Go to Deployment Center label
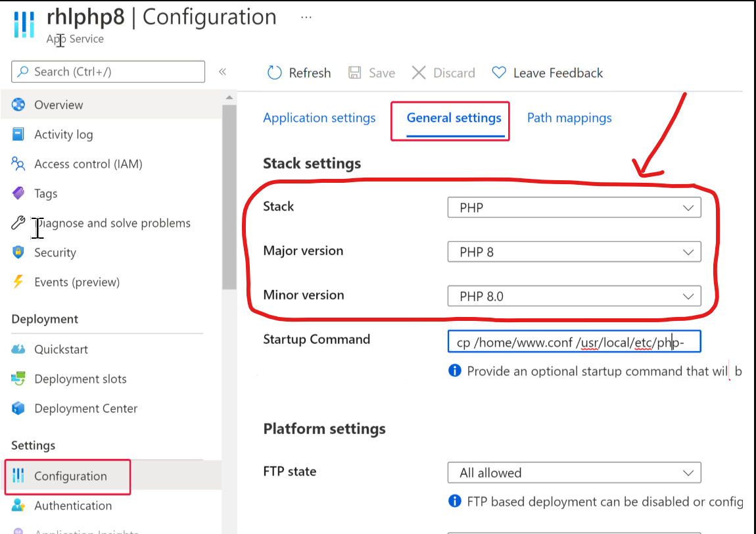Image resolution: width=756 pixels, height=534 pixels. click(x=86, y=408)
